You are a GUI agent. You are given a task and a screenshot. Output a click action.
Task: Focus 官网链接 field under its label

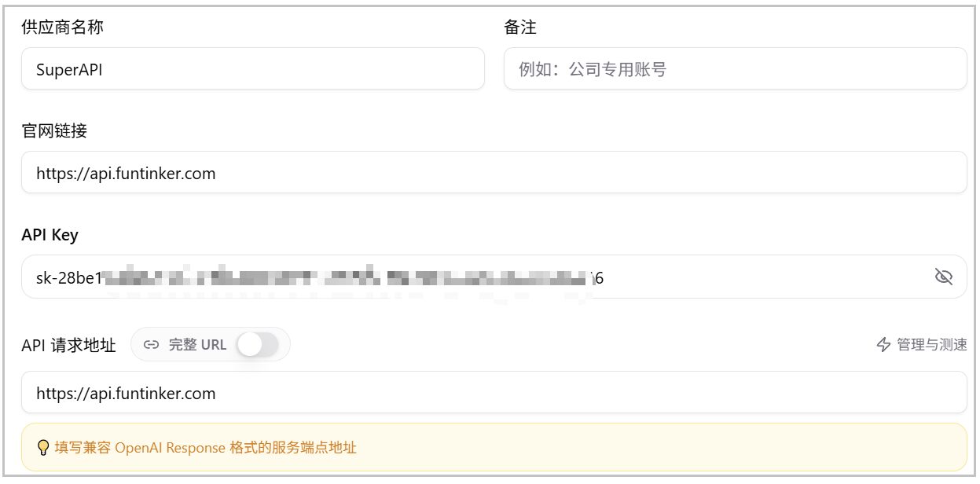click(494, 172)
